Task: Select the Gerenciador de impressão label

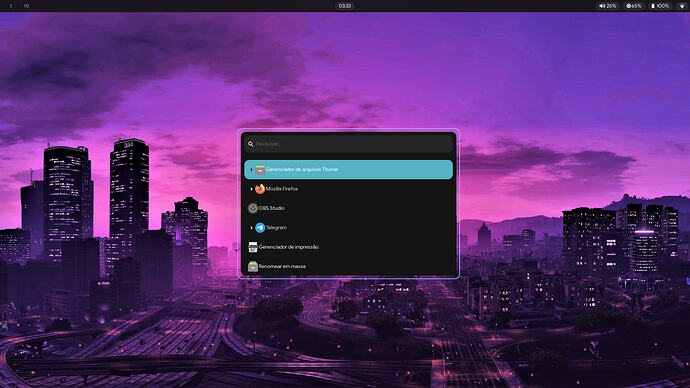Action: coord(289,247)
